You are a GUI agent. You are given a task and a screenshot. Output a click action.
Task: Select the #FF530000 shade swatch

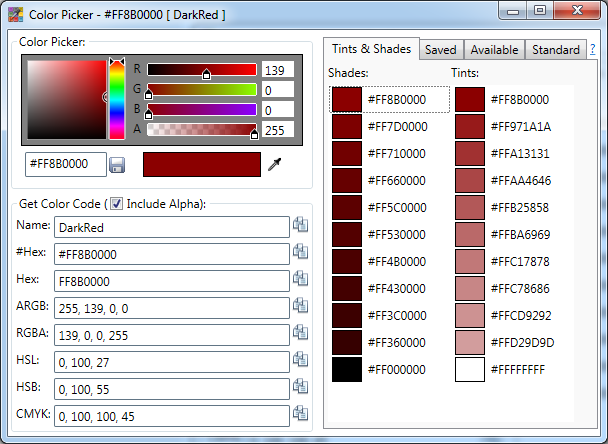pyautogui.click(x=346, y=235)
